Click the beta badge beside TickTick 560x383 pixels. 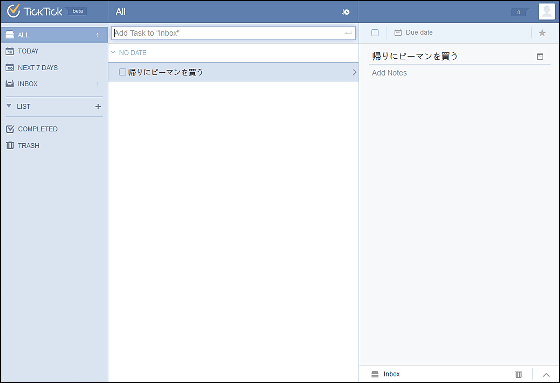pos(78,11)
